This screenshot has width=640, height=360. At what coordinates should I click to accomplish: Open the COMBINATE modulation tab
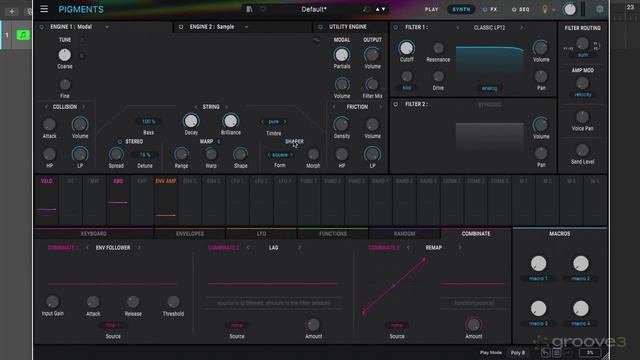(x=476, y=233)
